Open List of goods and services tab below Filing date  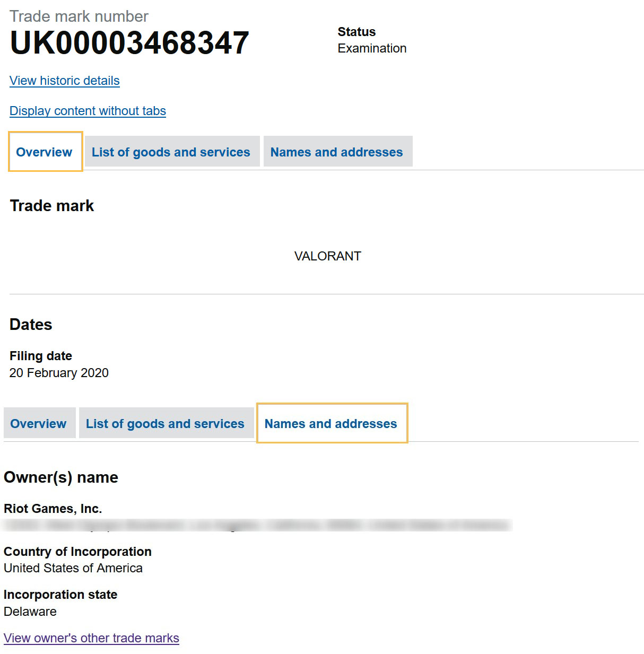pyautogui.click(x=165, y=424)
